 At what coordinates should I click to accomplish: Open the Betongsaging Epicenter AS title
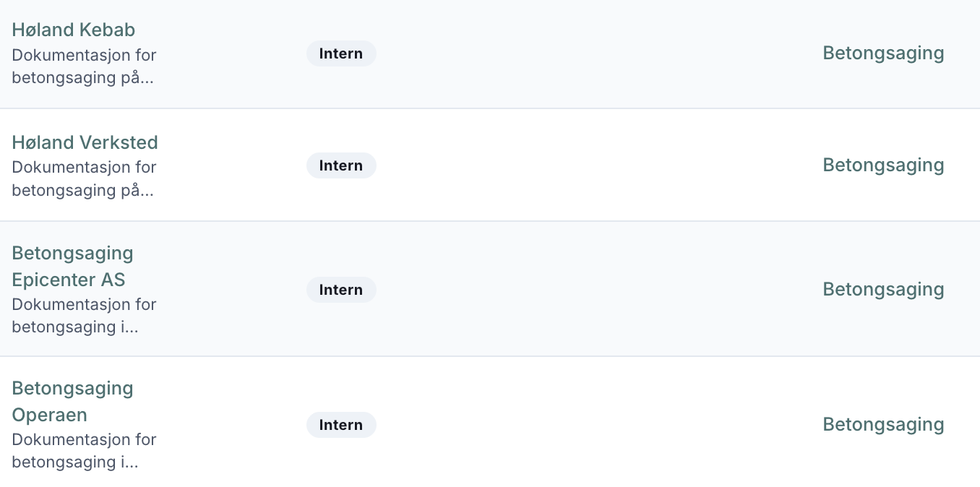click(x=72, y=266)
